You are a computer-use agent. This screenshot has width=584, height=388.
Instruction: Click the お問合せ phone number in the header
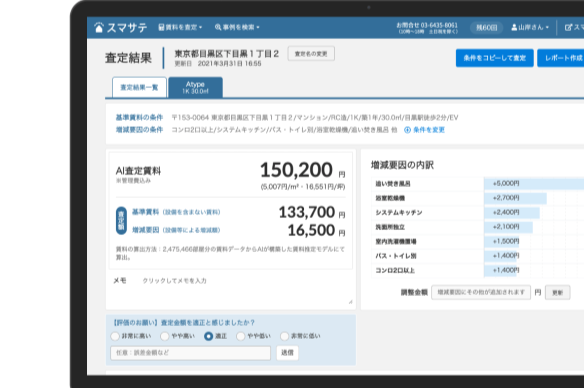pos(427,25)
